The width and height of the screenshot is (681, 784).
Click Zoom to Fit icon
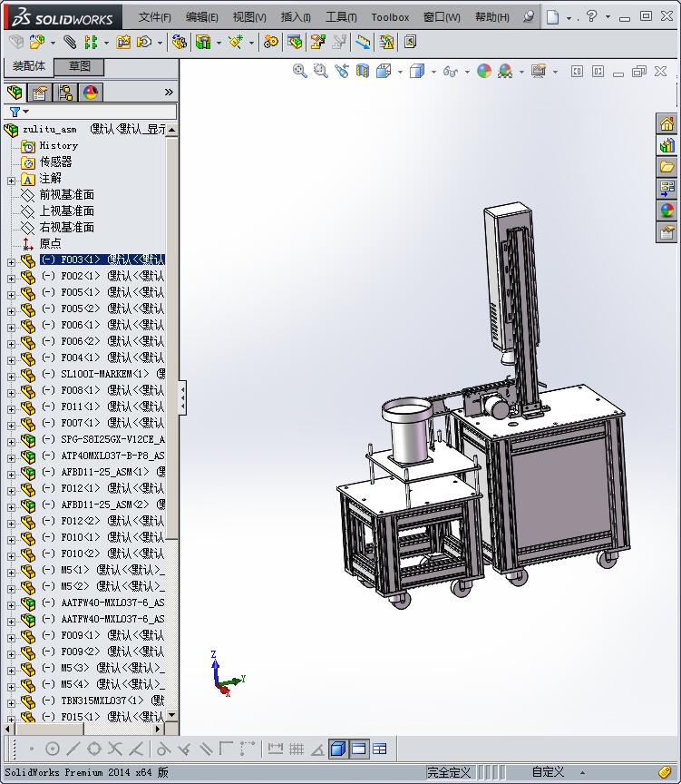pyautogui.click(x=300, y=71)
